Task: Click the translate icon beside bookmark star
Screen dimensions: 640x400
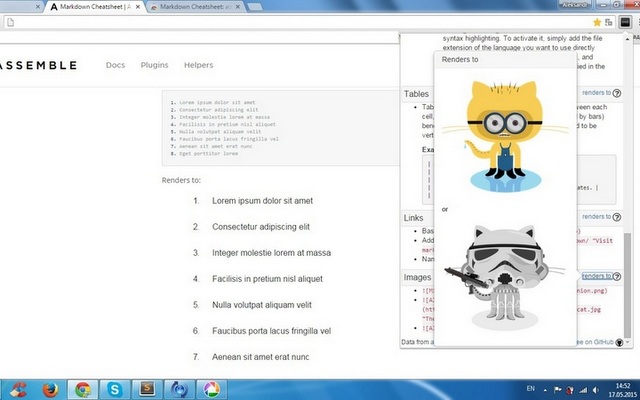Action: click(x=609, y=22)
